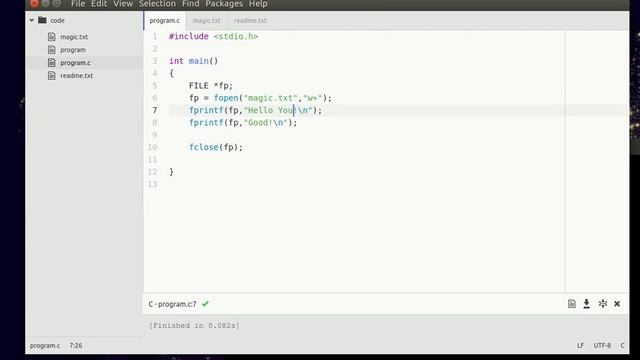Click the close window button
The width and height of the screenshot is (640, 360).
tap(34, 3)
